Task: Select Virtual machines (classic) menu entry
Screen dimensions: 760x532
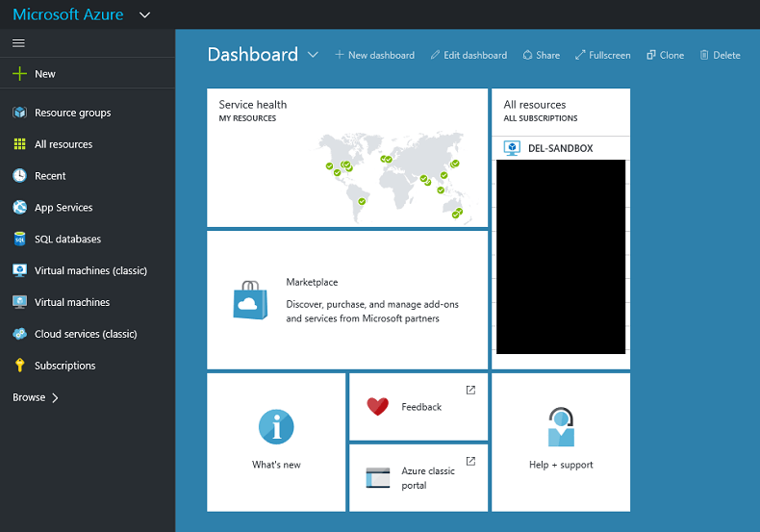Action: click(x=90, y=271)
